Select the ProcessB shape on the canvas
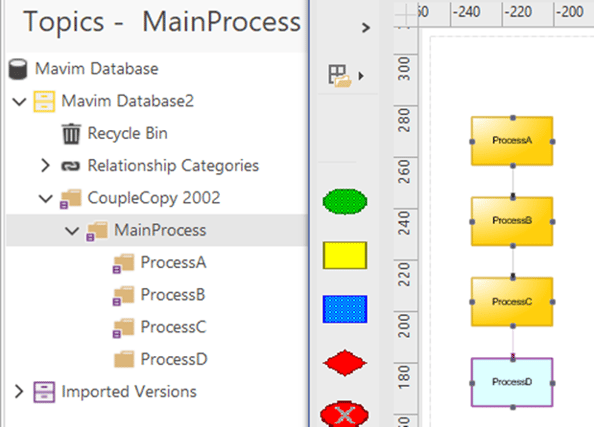 point(512,221)
